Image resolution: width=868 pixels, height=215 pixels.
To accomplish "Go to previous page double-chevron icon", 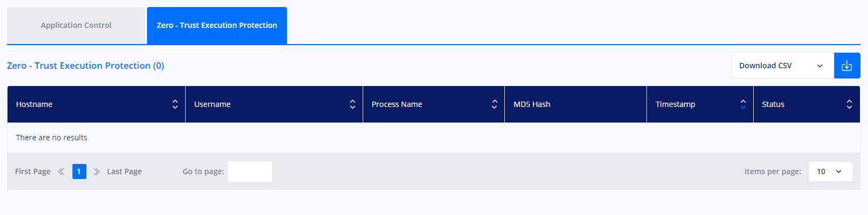I will coord(61,171).
